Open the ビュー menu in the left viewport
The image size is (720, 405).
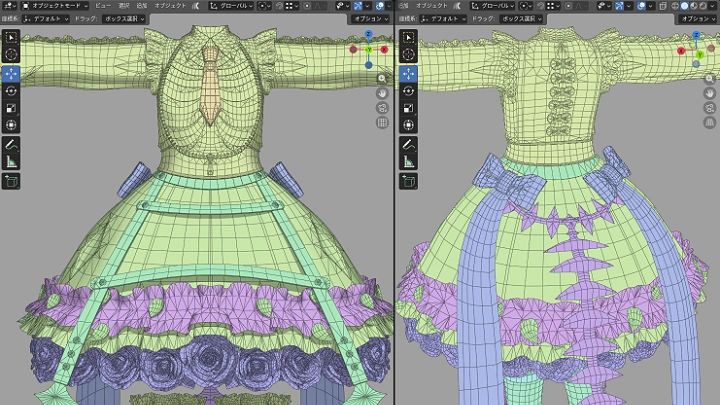[x=103, y=6]
